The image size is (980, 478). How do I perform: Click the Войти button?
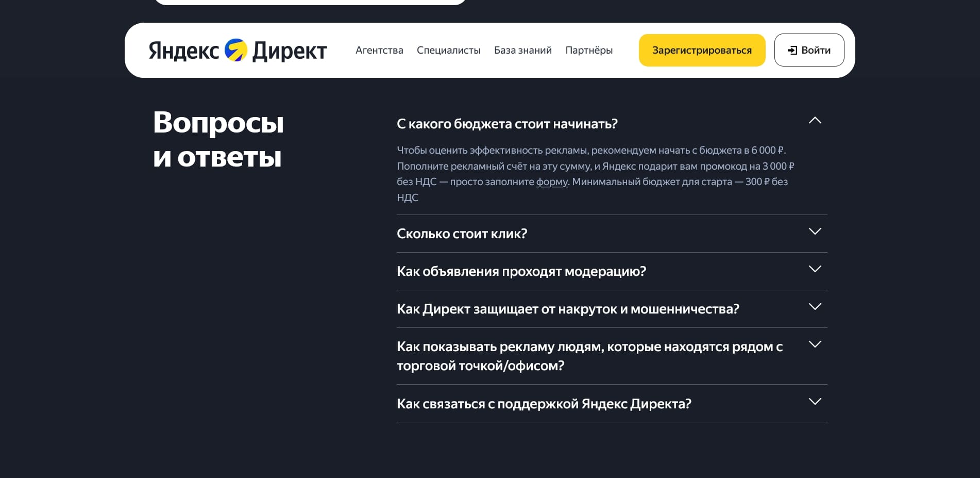tap(808, 50)
